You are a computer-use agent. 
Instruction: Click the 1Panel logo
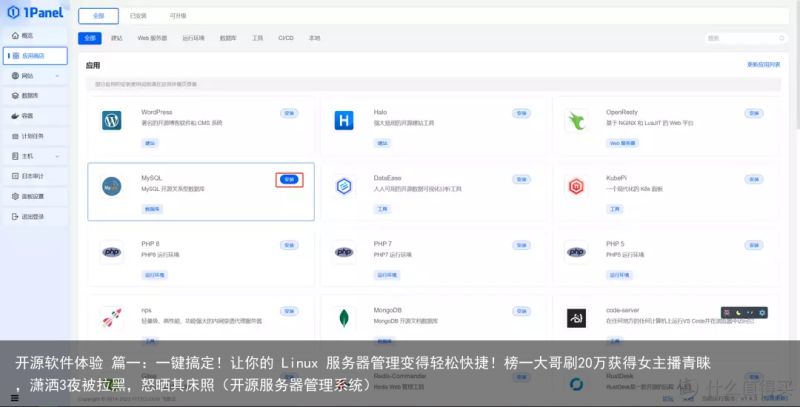tap(35, 12)
